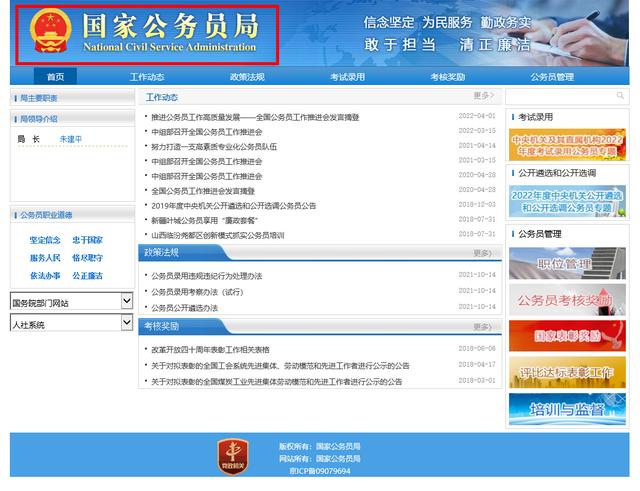Viewport: 640px width, 491px height.
Task: Click the 国家表彰奖励 banner
Action: pyautogui.click(x=567, y=335)
